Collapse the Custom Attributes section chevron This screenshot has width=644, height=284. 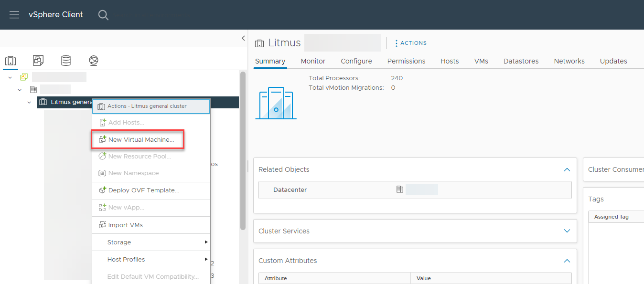click(567, 261)
